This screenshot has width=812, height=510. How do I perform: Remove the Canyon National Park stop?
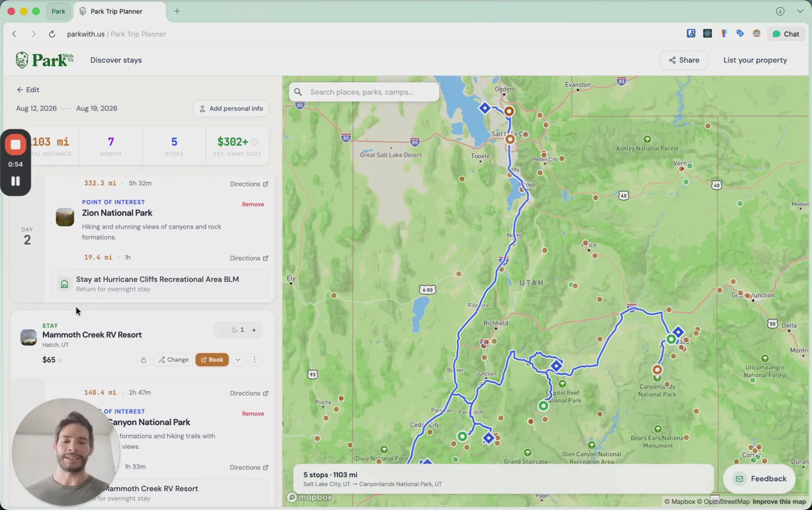253,414
